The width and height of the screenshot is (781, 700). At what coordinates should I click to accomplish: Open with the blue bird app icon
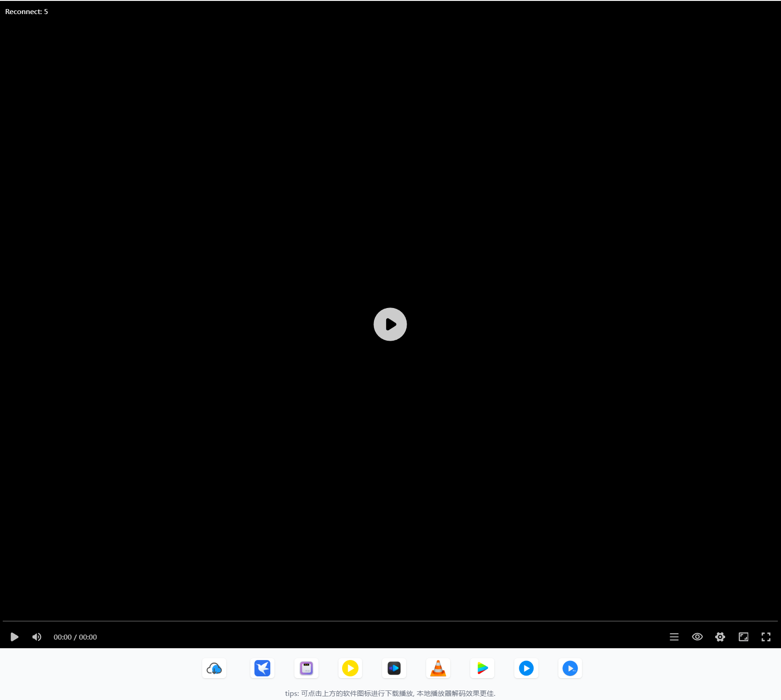[x=262, y=668]
